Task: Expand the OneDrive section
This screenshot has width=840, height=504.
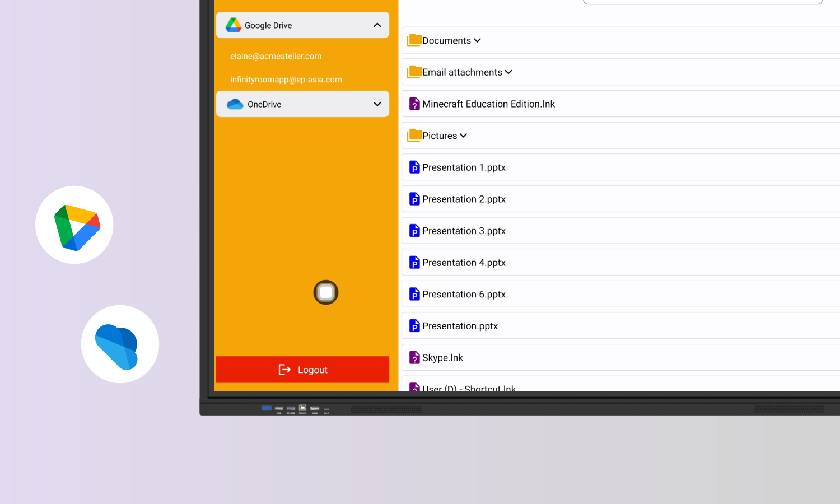Action: click(x=376, y=104)
